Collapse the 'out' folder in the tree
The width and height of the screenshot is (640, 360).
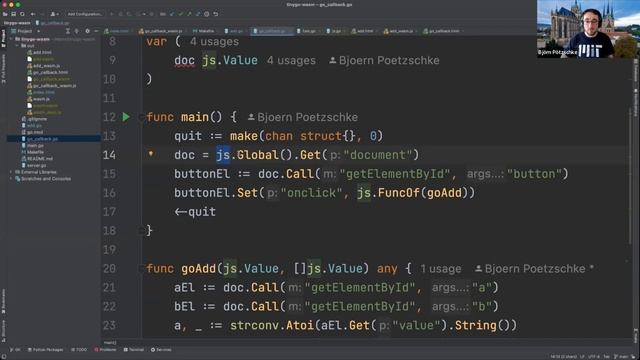[x=18, y=46]
